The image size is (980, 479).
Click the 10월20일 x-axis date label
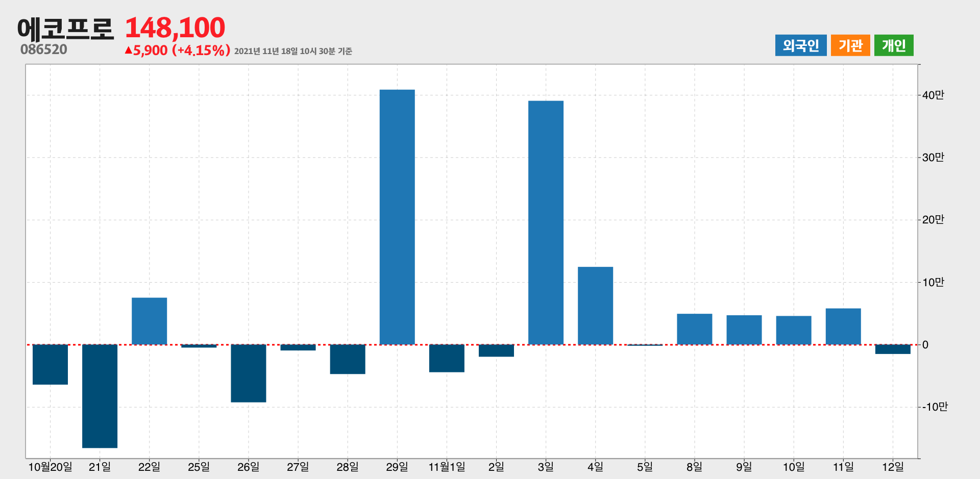[x=50, y=467]
